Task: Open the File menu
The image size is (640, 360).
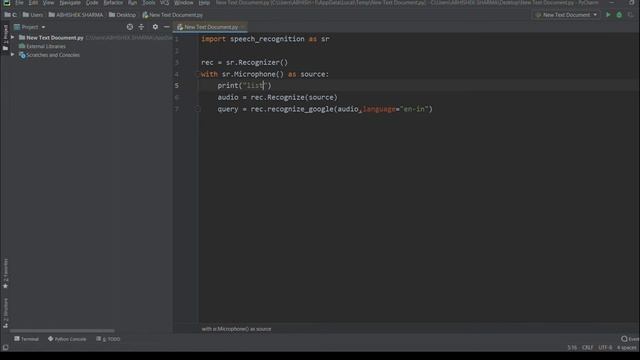Action: click(19, 3)
